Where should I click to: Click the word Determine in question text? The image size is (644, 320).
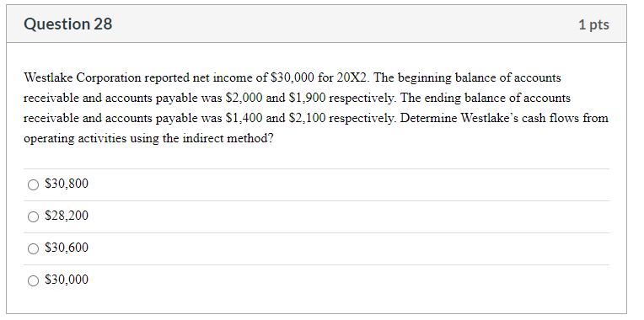(429, 119)
